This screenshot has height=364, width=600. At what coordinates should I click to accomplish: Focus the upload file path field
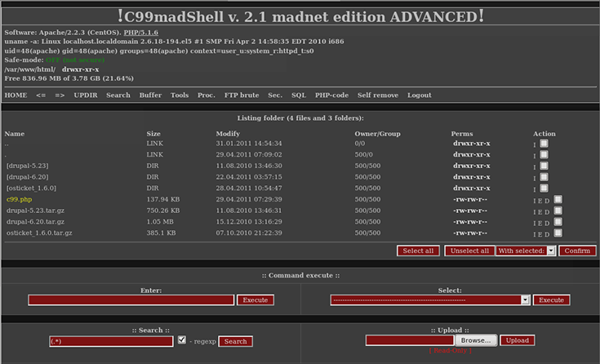point(410,340)
